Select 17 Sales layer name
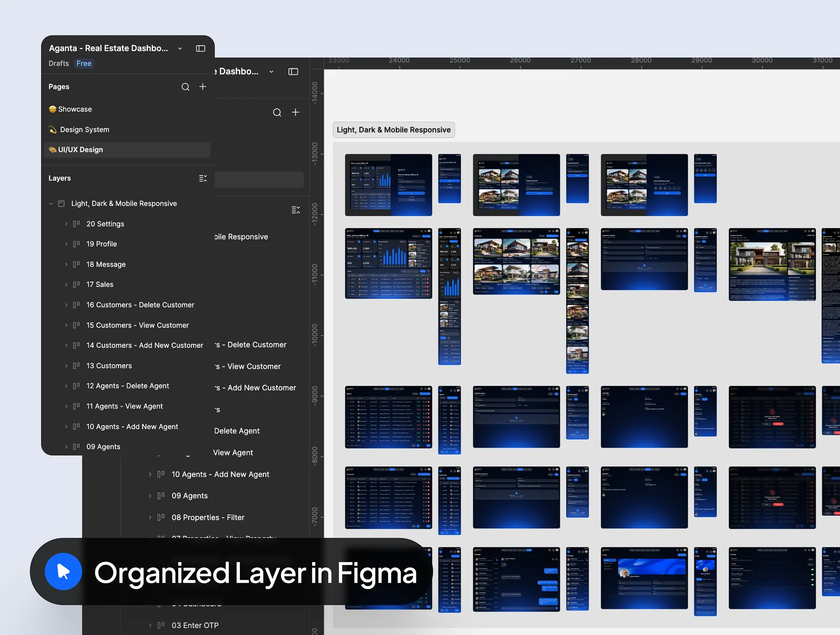The width and height of the screenshot is (840, 635). [x=100, y=285]
